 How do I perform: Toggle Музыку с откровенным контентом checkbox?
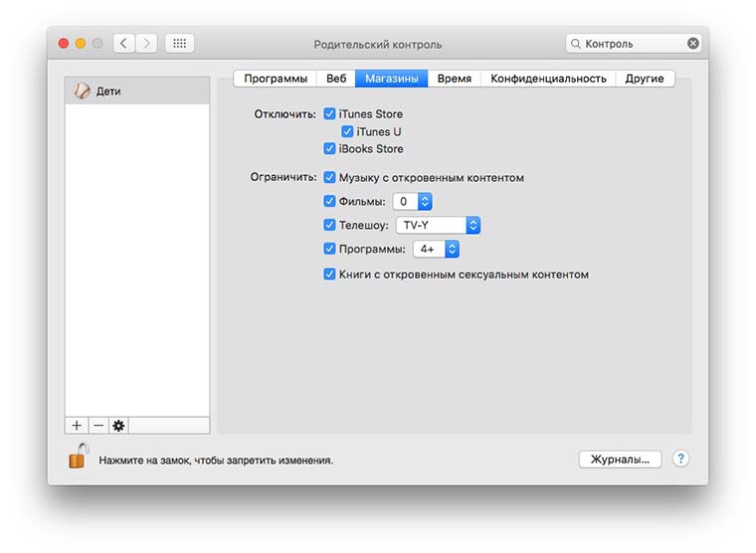(329, 177)
